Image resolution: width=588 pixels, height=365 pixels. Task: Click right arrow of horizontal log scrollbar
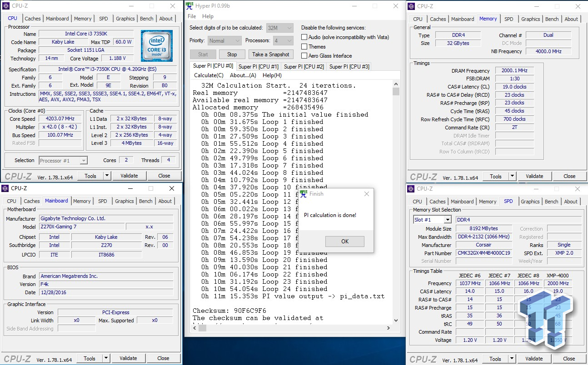[x=388, y=328]
